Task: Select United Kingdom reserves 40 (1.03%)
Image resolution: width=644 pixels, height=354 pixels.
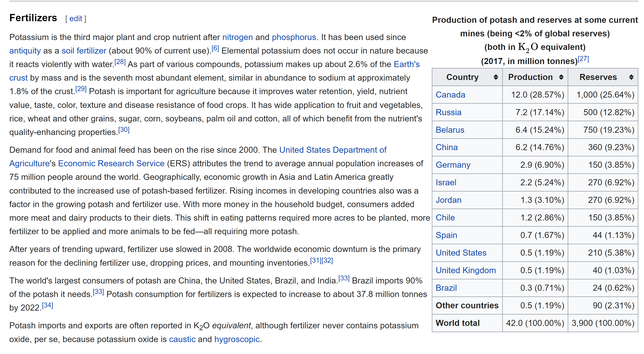Action: [603, 270]
